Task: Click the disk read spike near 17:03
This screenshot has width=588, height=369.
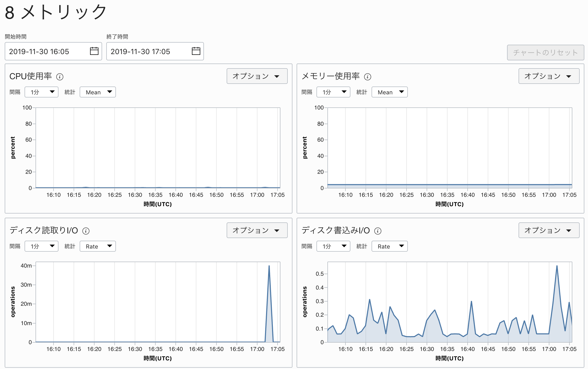Action: [269, 266]
